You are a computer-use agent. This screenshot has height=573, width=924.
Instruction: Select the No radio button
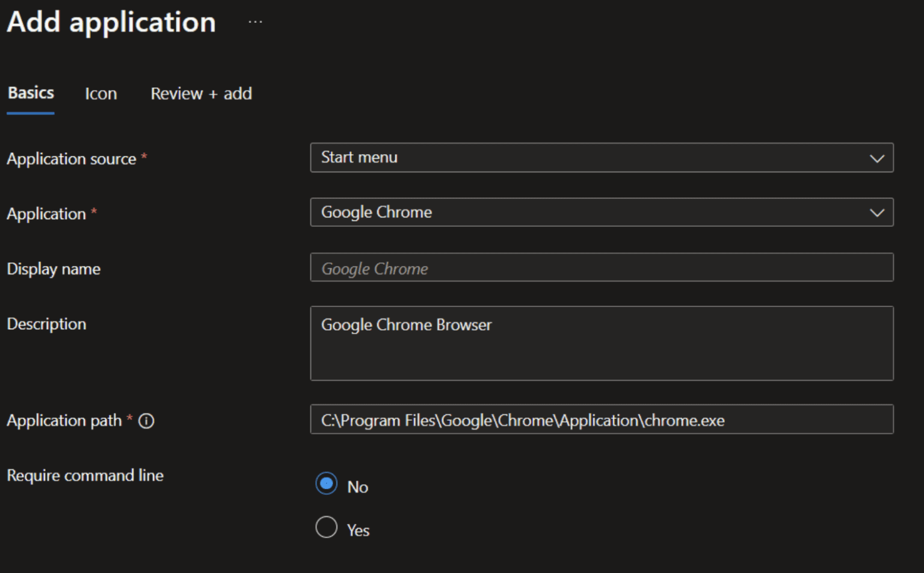pos(326,483)
